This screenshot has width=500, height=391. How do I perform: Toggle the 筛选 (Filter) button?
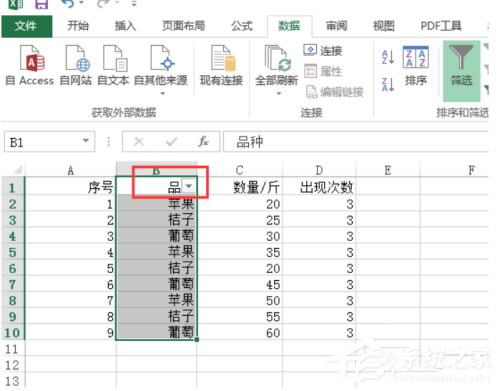461,71
